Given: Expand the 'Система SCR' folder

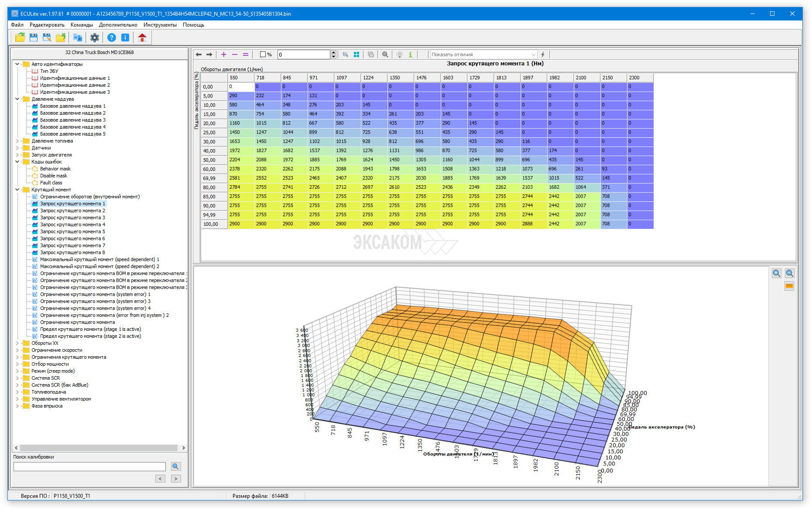Looking at the screenshot, I should tap(17, 378).
